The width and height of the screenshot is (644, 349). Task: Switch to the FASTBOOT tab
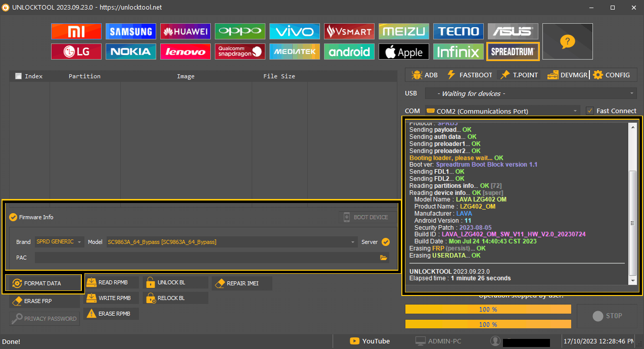(469, 75)
